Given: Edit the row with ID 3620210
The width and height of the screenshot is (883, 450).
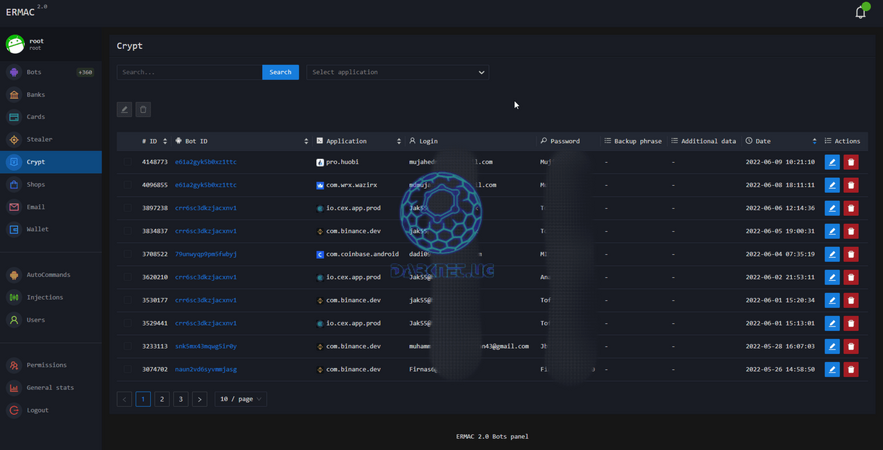Looking at the screenshot, I should pos(832,278).
